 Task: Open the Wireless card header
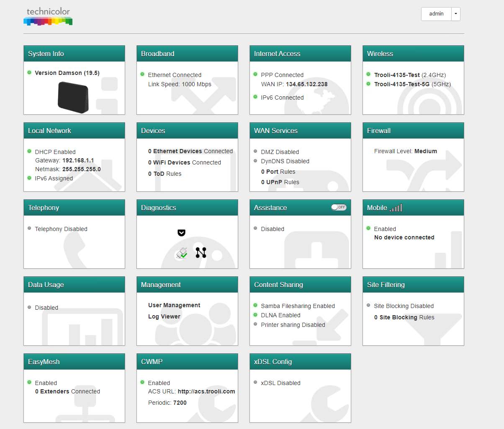point(413,54)
